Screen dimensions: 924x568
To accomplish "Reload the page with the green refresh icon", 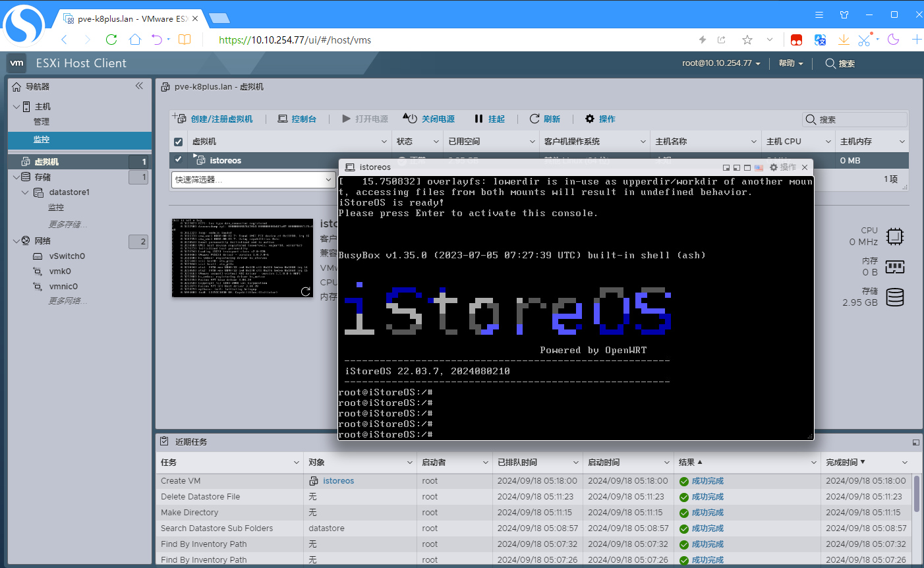I will pos(111,40).
